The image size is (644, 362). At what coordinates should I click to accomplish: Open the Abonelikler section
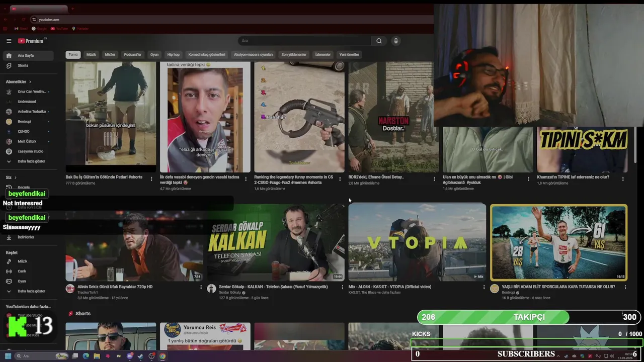[x=19, y=82]
